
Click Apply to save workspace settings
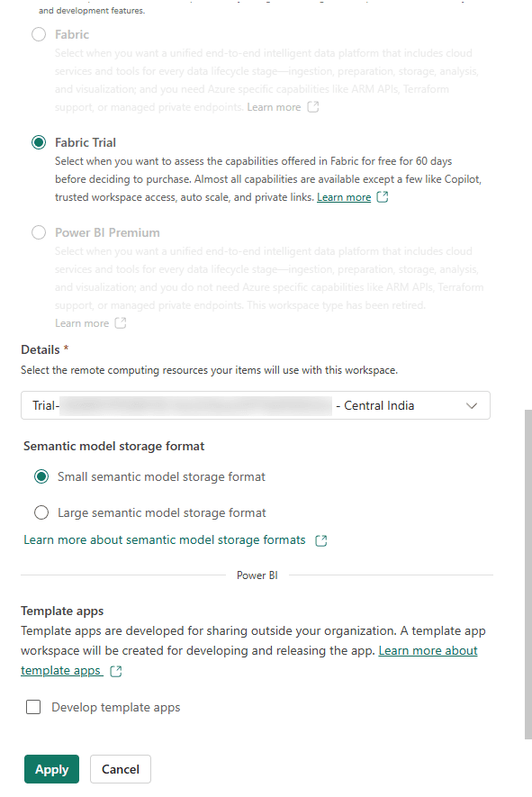(x=52, y=769)
